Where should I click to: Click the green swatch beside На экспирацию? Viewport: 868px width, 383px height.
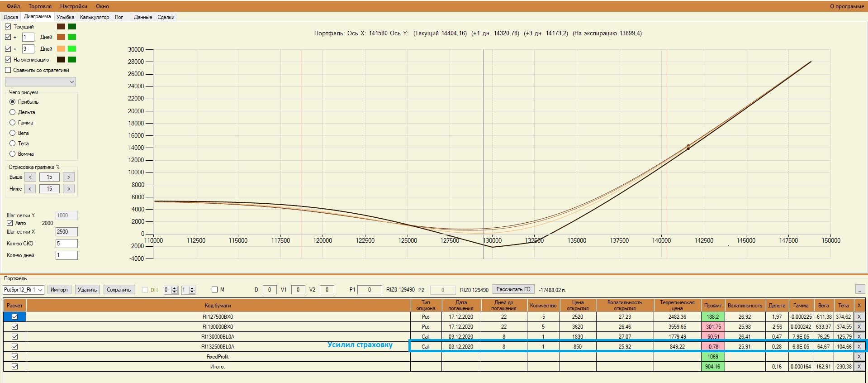pyautogui.click(x=72, y=59)
